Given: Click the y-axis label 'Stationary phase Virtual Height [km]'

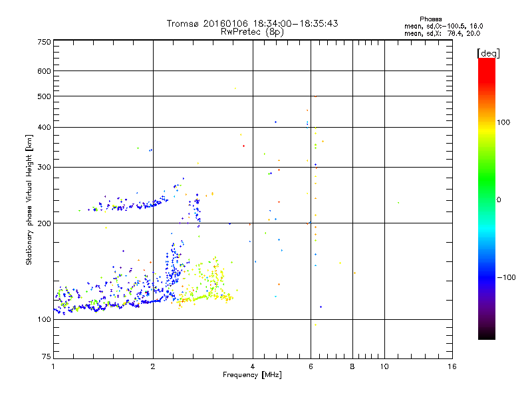Looking at the screenshot, I should coord(29,200).
